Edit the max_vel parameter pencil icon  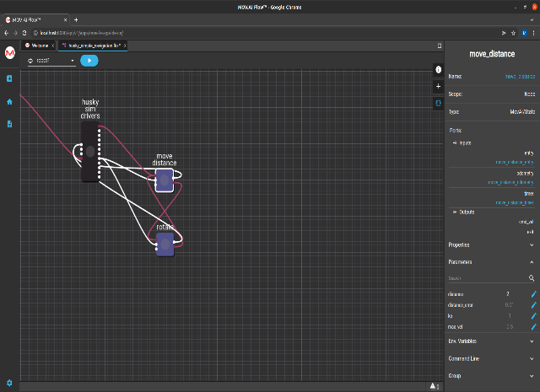pyautogui.click(x=532, y=325)
